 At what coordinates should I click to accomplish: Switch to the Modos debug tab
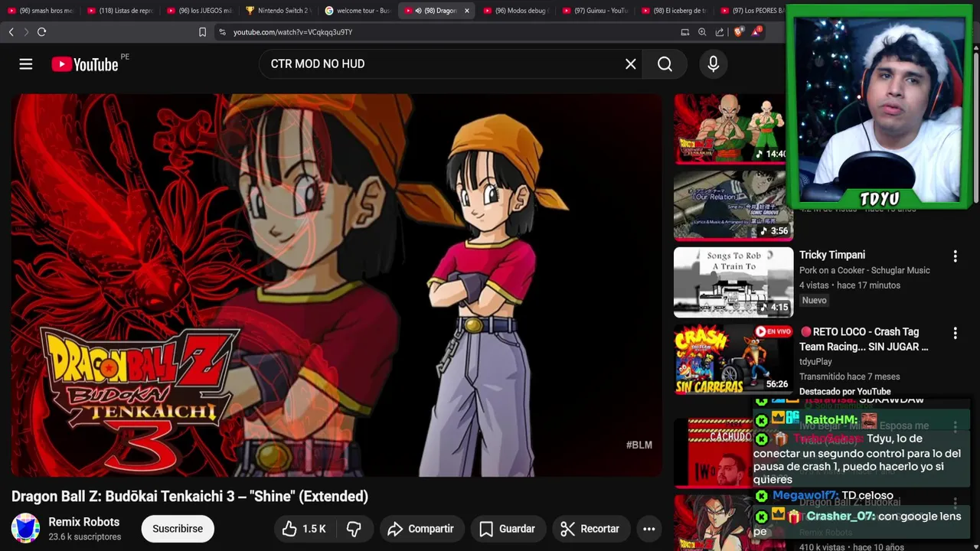pos(518,11)
